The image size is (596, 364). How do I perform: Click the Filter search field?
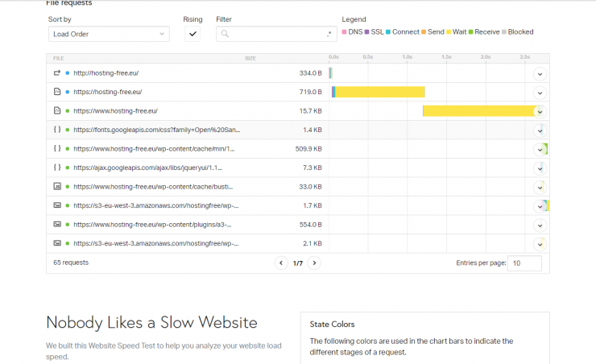click(276, 34)
